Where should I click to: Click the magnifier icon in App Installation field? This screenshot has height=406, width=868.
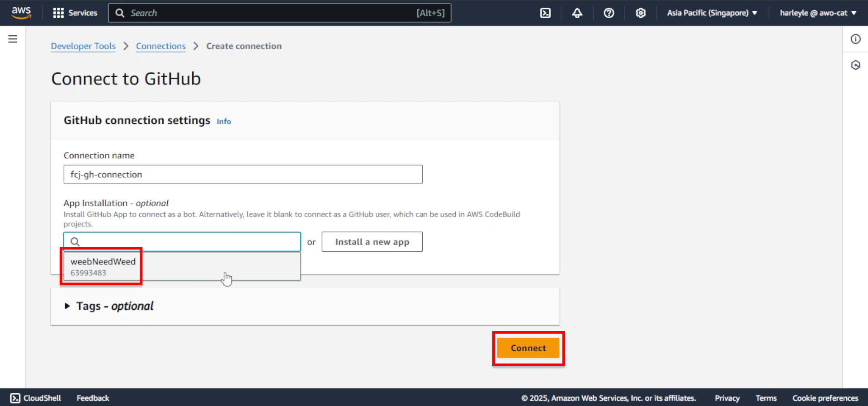click(x=75, y=242)
